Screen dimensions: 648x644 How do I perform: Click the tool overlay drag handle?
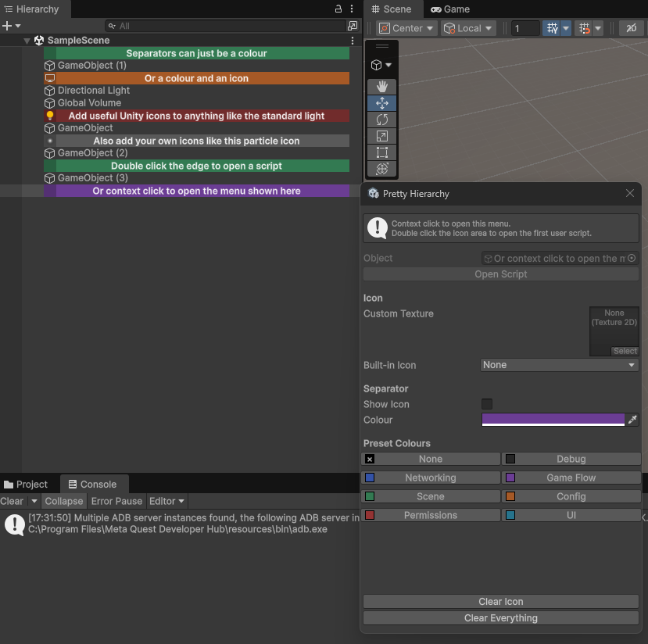tap(382, 46)
